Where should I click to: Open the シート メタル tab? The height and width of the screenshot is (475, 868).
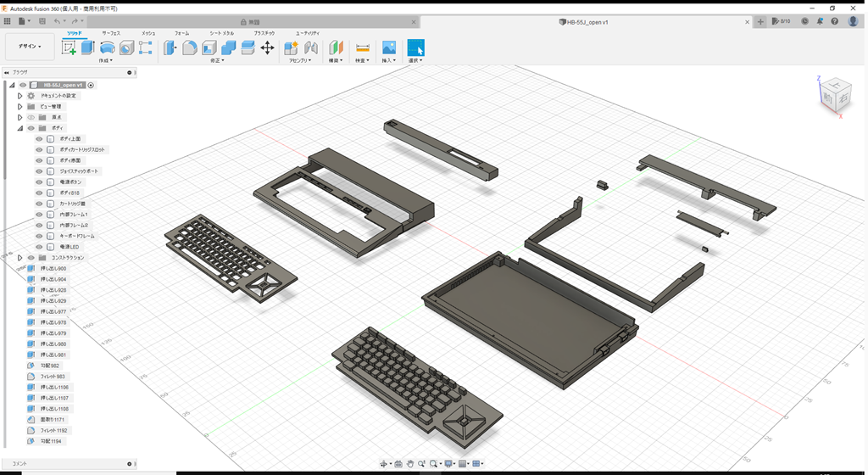222,32
